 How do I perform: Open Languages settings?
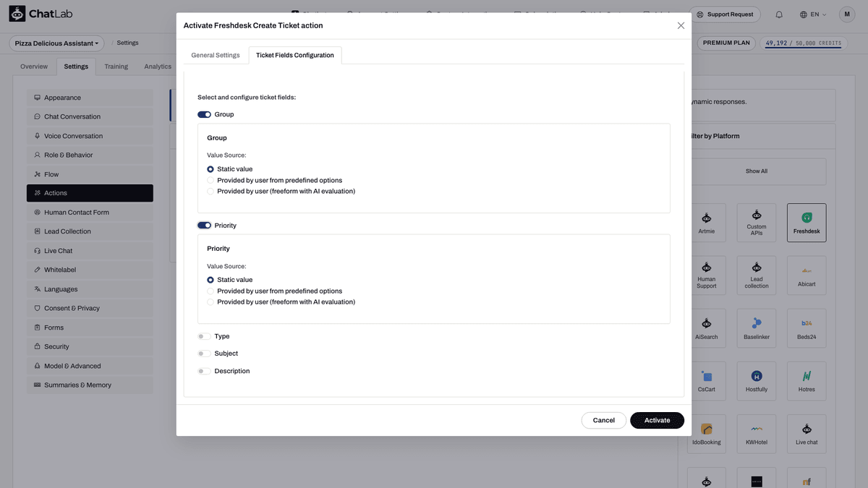(x=90, y=289)
